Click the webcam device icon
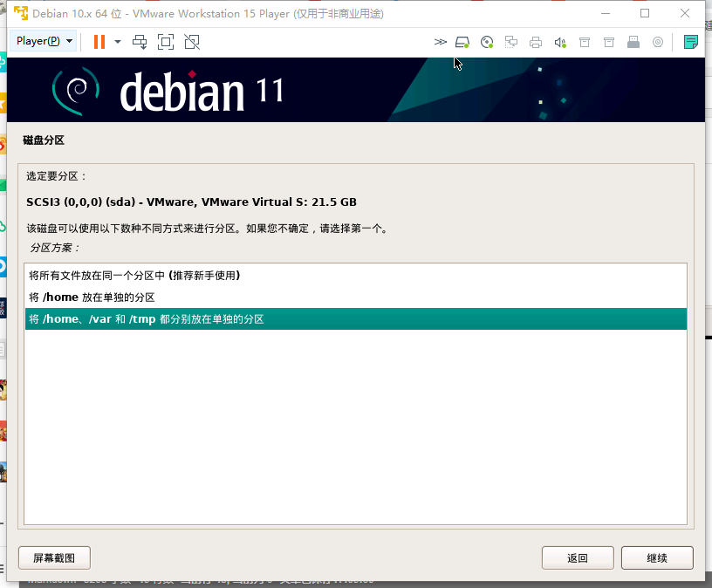712x588 pixels. (658, 42)
